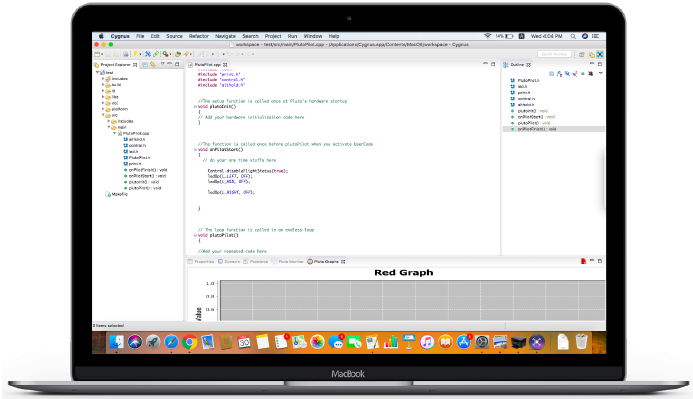Open App Store from the Dock
Viewport: 693px width, 399px height.
[463, 342]
